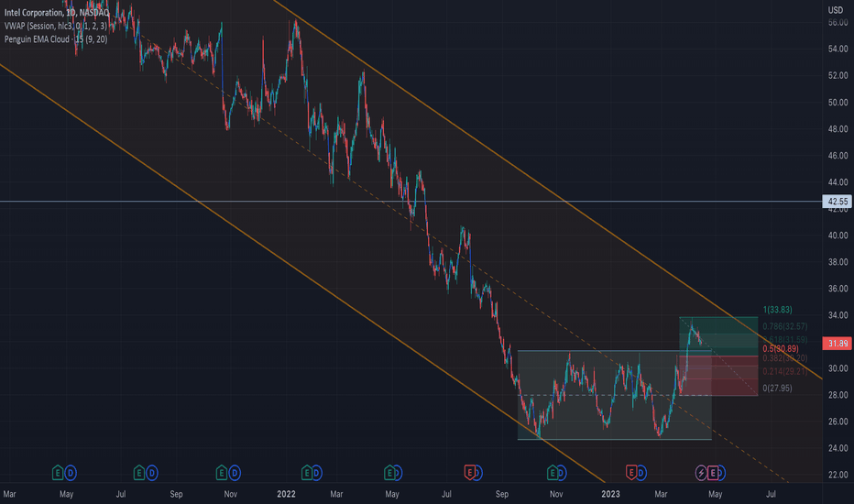854x504 pixels.
Task: Select the Fibonacci 0(27.95) level label
Action: point(777,388)
